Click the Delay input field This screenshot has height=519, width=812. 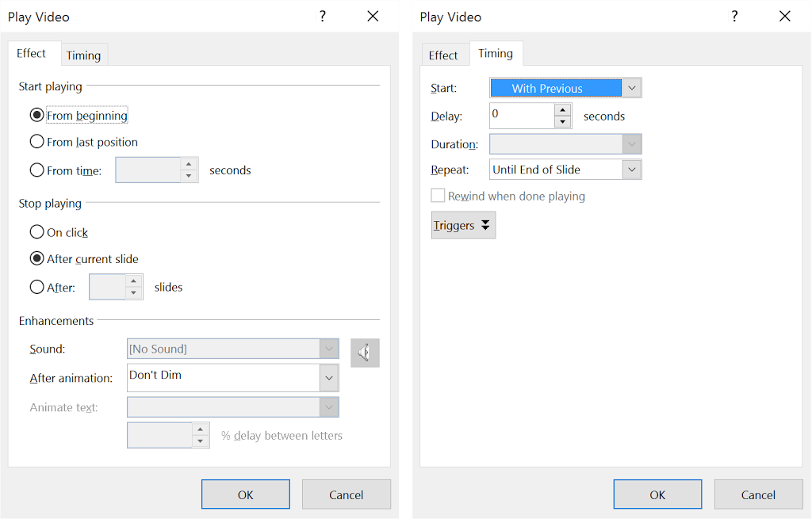tap(522, 116)
